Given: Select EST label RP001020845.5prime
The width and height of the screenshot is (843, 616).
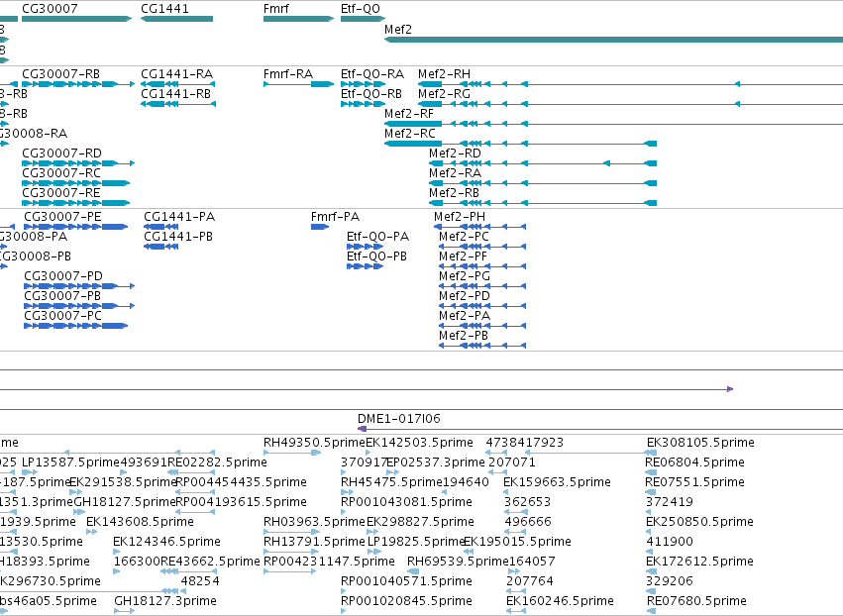Looking at the screenshot, I should (406, 601).
